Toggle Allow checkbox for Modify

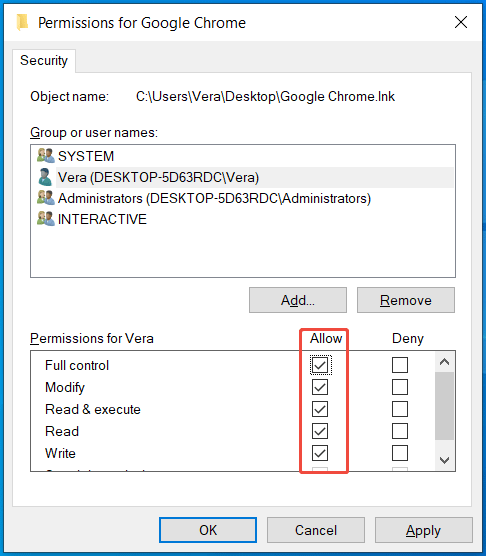[x=320, y=387]
